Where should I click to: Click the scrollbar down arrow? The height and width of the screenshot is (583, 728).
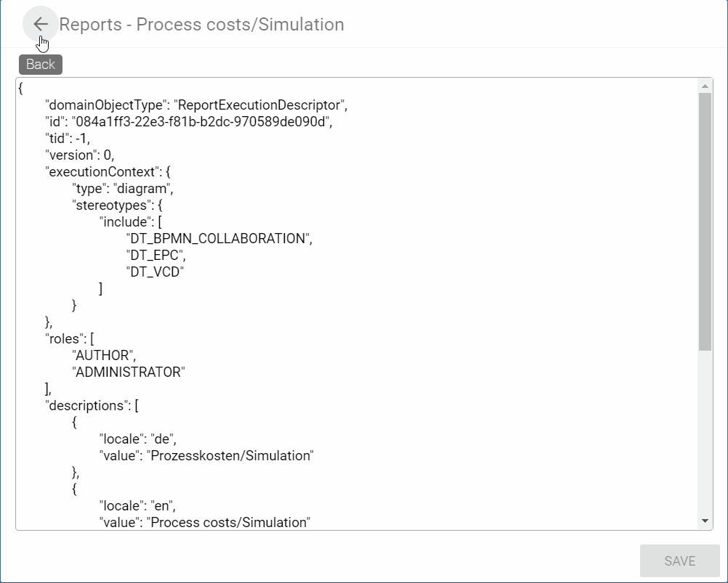704,519
